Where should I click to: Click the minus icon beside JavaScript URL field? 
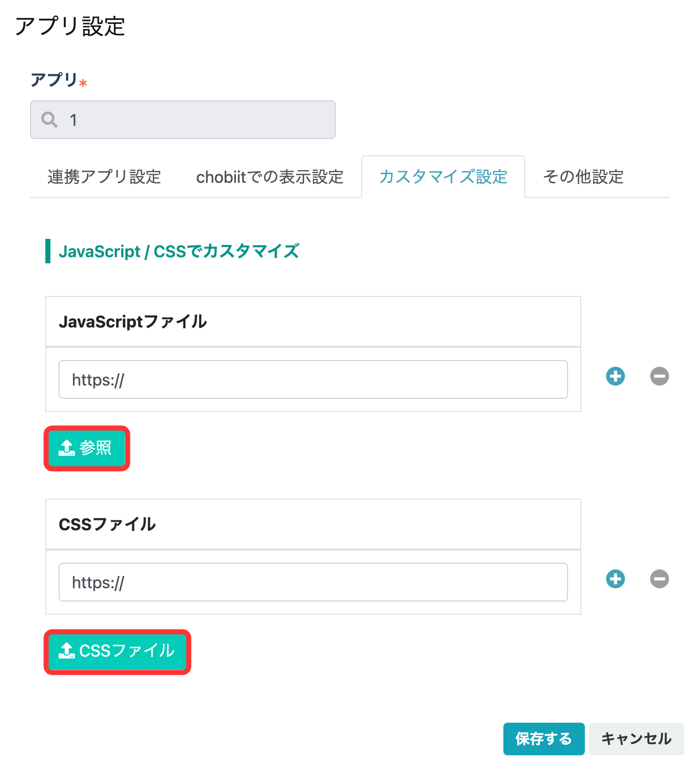click(659, 376)
